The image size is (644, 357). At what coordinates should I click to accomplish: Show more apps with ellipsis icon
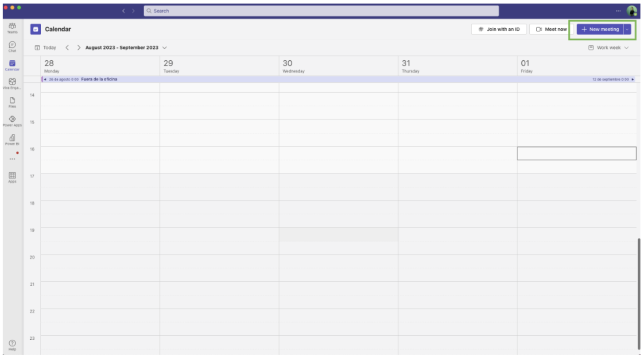click(x=12, y=159)
